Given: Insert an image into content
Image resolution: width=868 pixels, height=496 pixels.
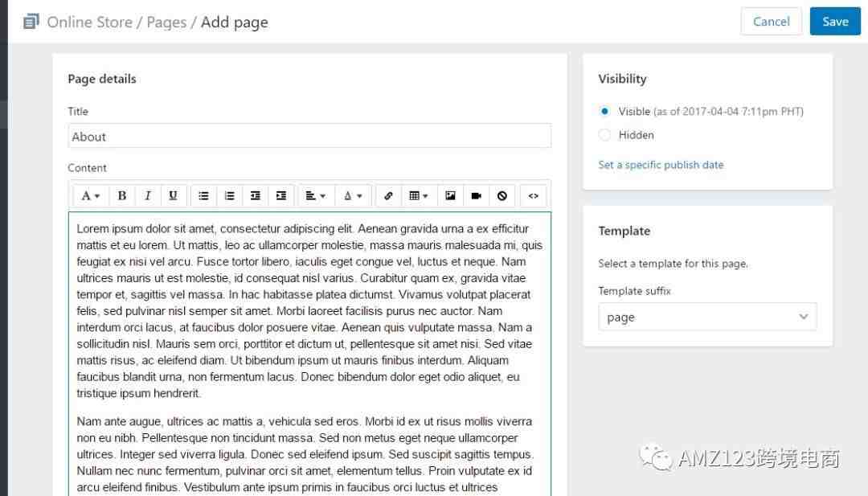Looking at the screenshot, I should [450, 196].
